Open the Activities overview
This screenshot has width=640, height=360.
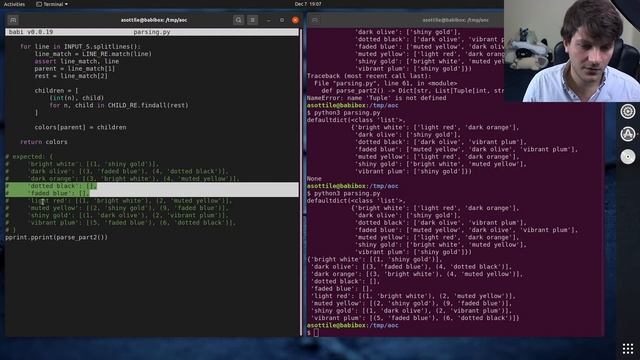pyautogui.click(x=14, y=4)
